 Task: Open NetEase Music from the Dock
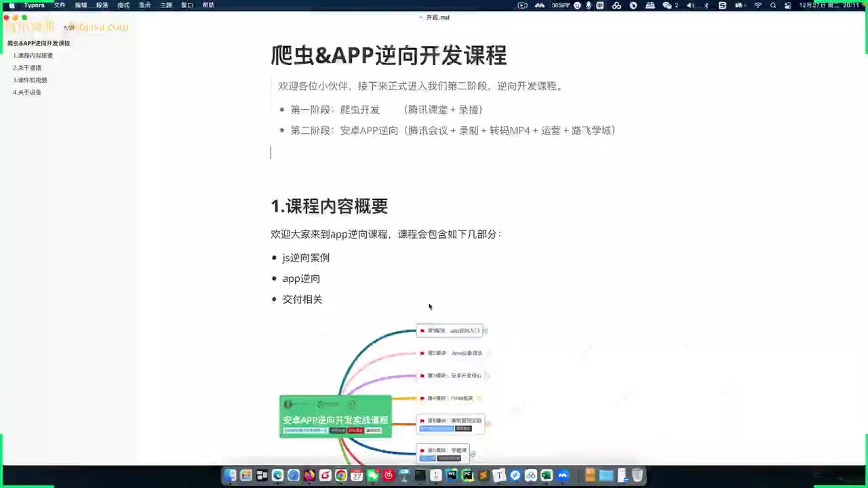[x=389, y=476]
